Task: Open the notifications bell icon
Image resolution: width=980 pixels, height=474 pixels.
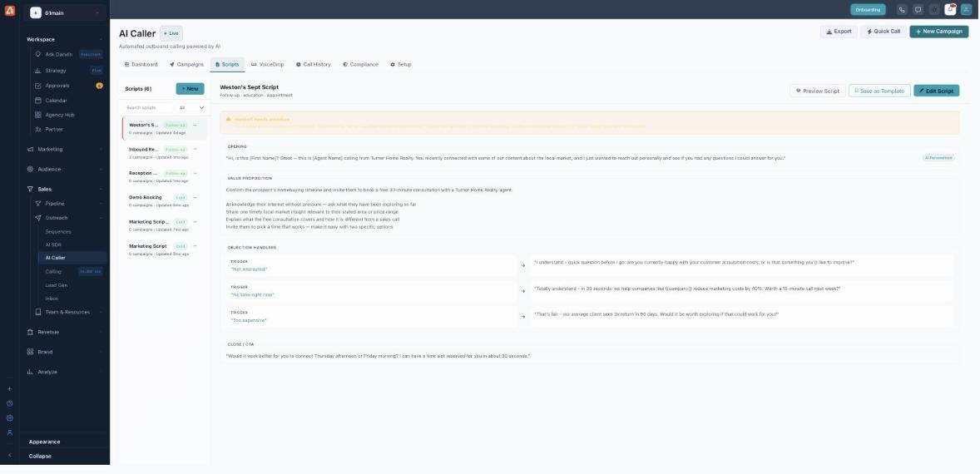Action: (x=950, y=9)
